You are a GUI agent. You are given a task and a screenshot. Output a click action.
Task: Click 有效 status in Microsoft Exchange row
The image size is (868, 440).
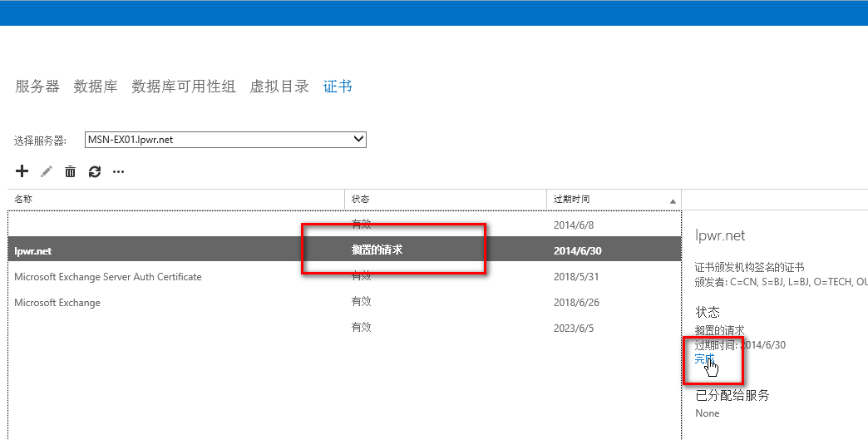pyautogui.click(x=362, y=302)
